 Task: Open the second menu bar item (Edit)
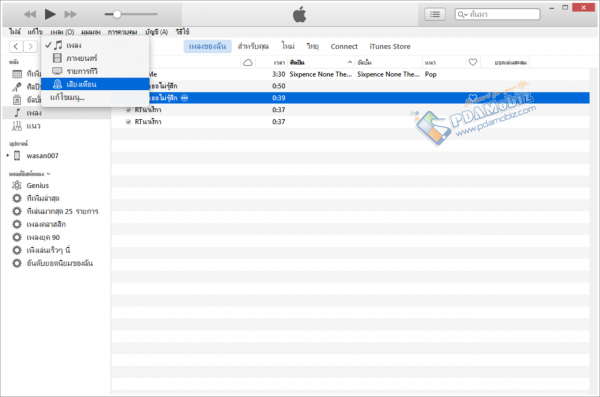point(35,32)
